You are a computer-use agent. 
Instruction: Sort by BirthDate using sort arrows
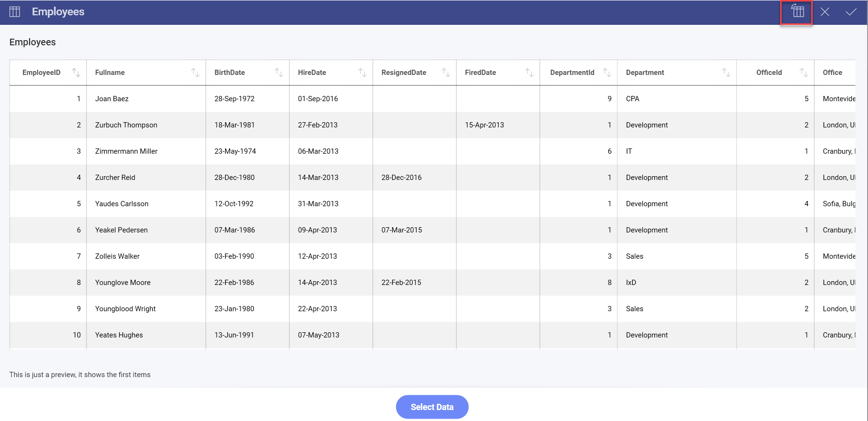tap(279, 73)
